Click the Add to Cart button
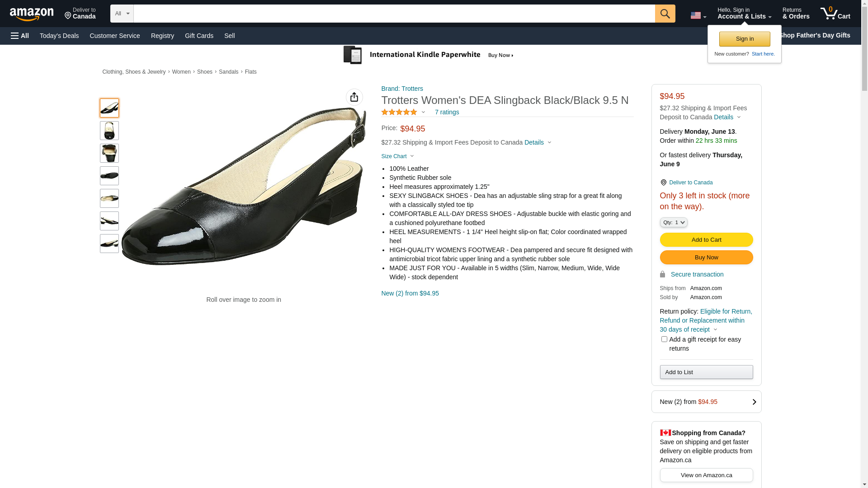868x488 pixels. pos(706,240)
